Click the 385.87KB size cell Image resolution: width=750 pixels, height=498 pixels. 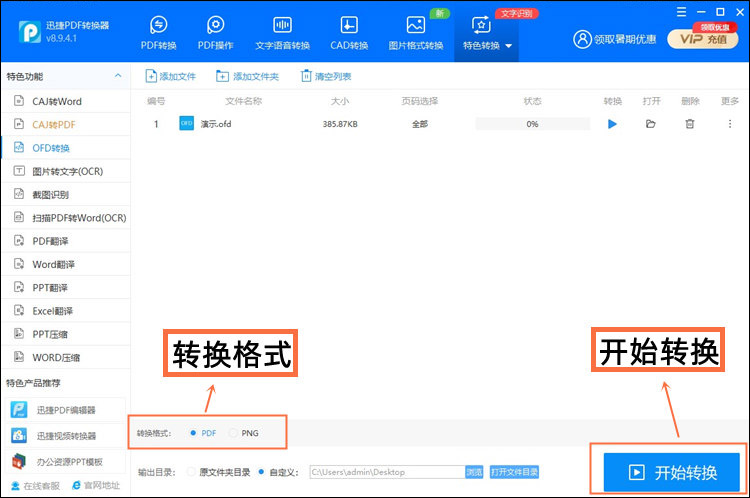click(x=340, y=124)
